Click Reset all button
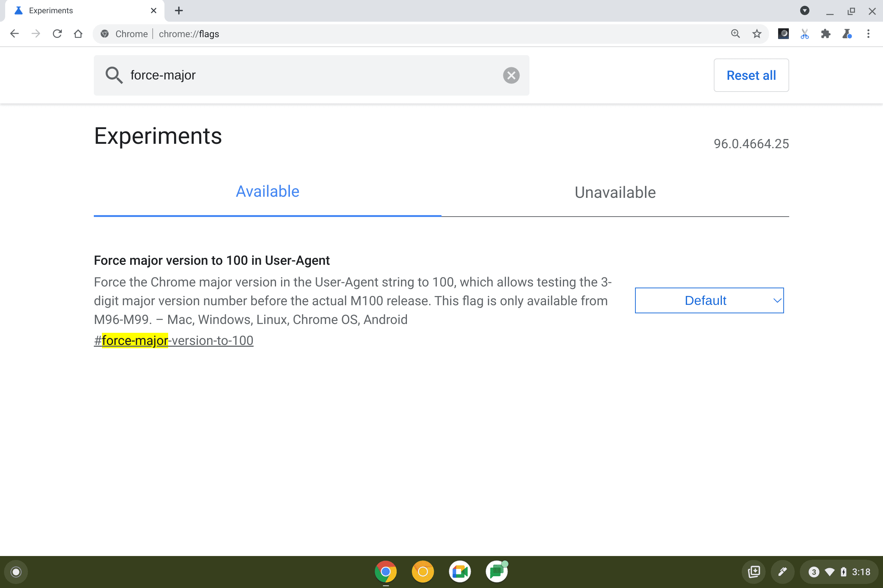This screenshot has width=883, height=588. click(x=751, y=75)
